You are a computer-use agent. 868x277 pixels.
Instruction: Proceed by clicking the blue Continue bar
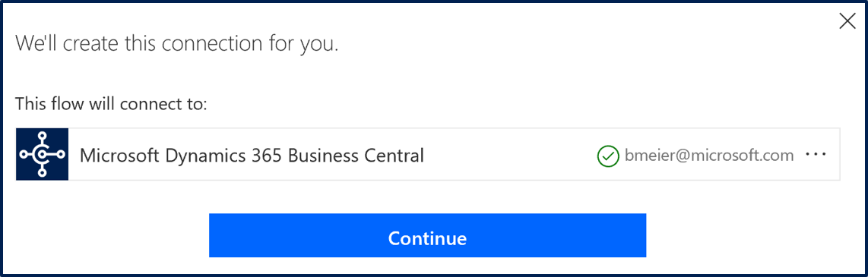(x=427, y=235)
